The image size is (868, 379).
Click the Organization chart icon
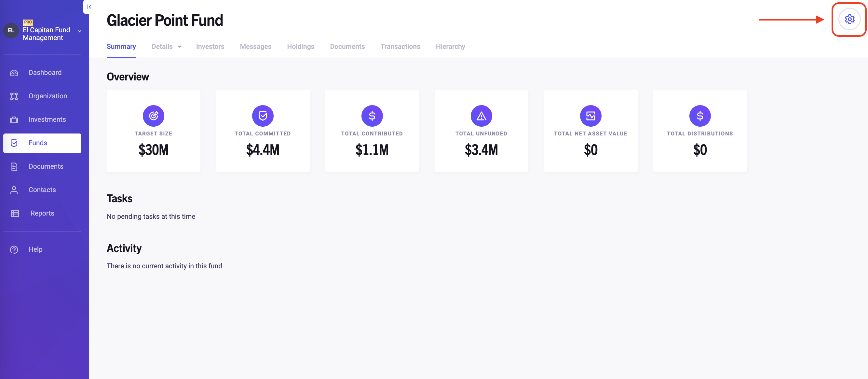click(x=14, y=96)
